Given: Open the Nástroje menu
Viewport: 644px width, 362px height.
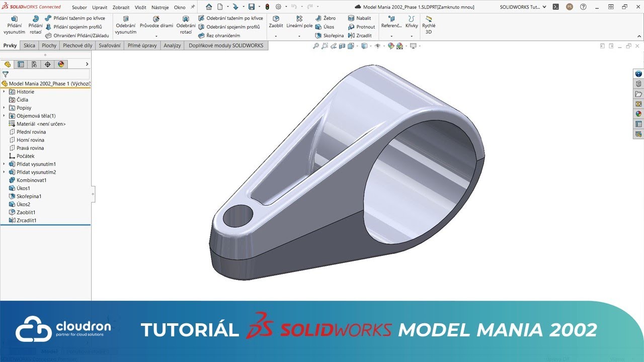Looking at the screenshot, I should click(x=160, y=8).
